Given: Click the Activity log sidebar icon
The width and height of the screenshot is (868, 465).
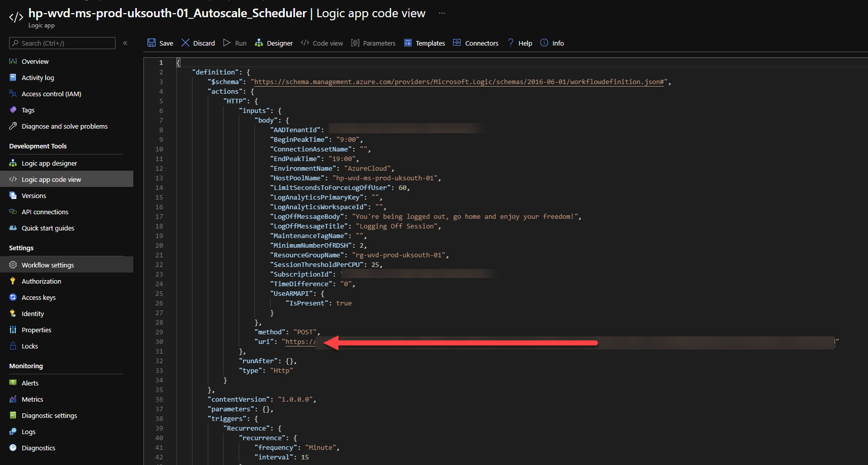Looking at the screenshot, I should (13, 77).
